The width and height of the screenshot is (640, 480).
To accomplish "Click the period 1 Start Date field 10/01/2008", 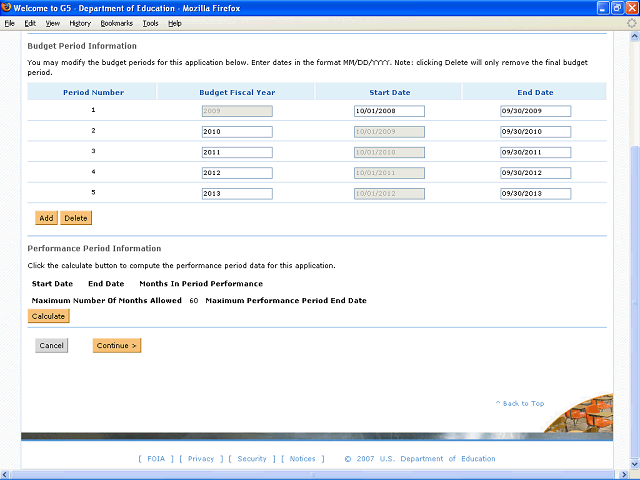I will tap(389, 111).
